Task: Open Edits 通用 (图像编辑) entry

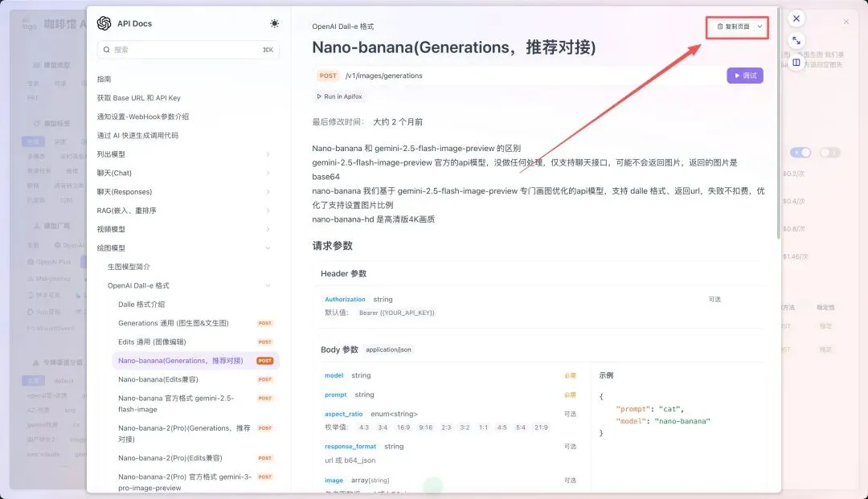Action: coord(152,342)
